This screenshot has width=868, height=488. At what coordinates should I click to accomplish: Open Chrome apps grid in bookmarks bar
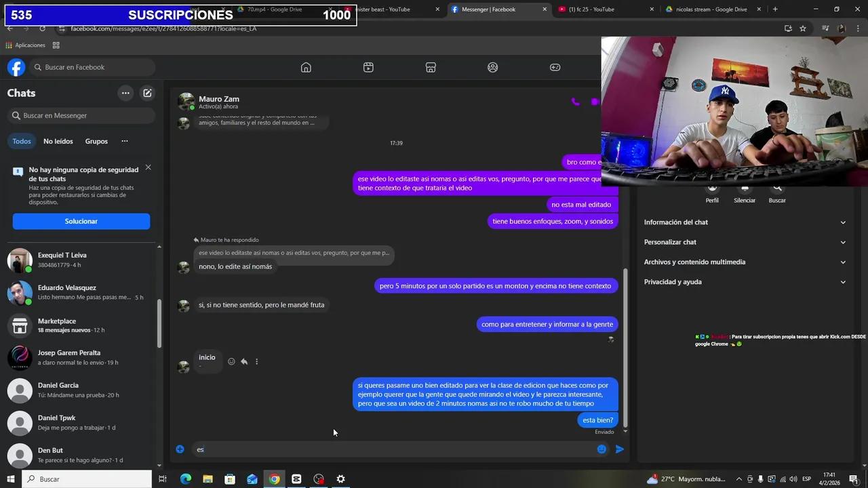(x=56, y=45)
